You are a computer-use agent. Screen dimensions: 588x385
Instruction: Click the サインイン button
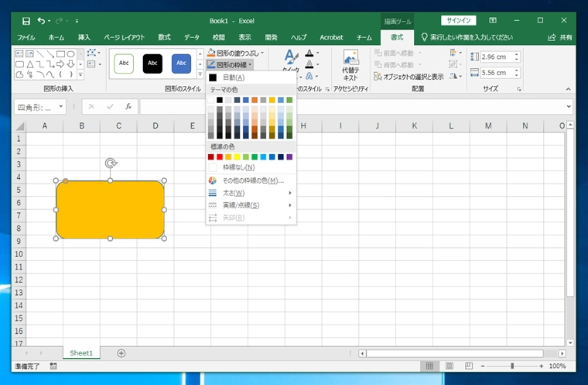(458, 20)
